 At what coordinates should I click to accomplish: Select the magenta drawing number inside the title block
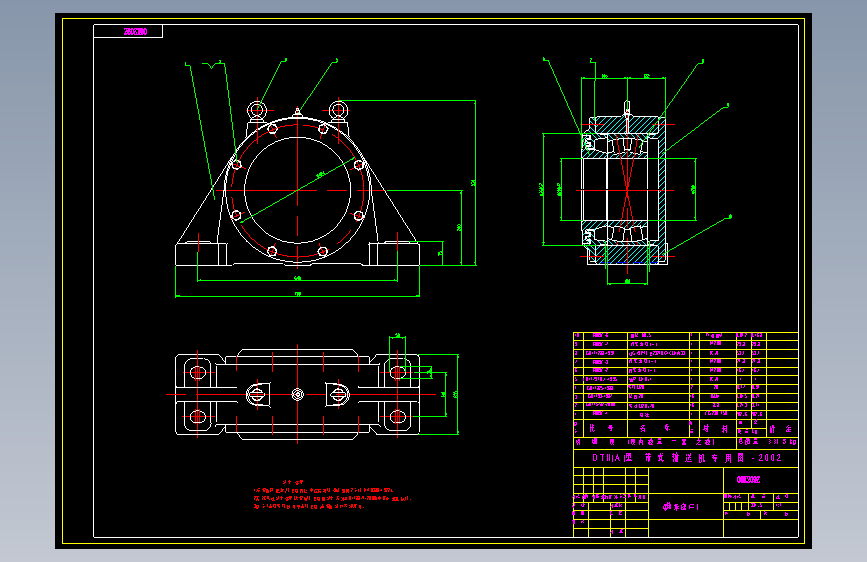[x=748, y=480]
